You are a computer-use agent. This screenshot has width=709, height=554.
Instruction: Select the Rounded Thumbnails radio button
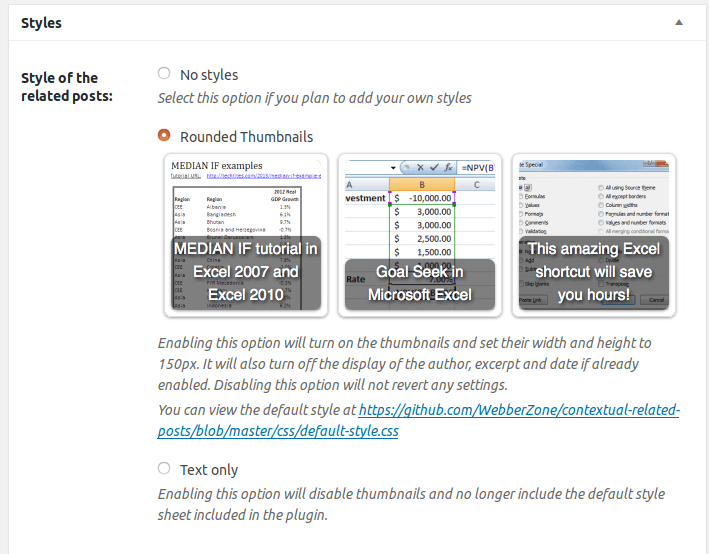pyautogui.click(x=164, y=135)
